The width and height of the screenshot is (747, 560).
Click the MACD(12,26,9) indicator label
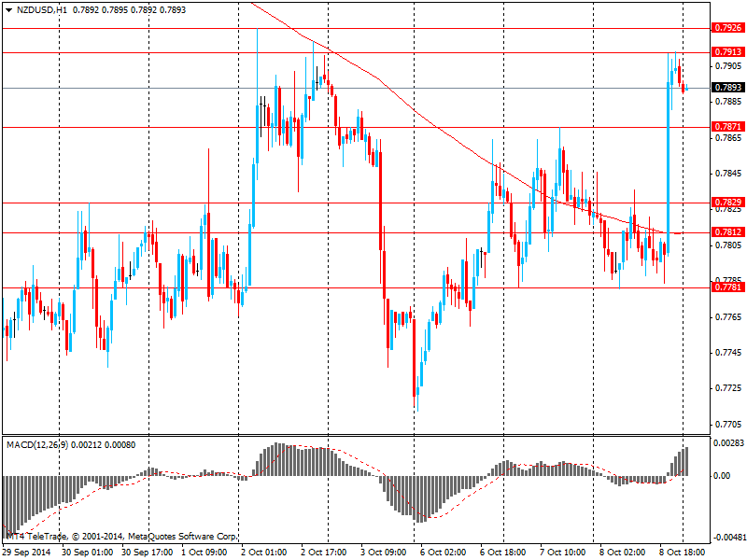37,445
